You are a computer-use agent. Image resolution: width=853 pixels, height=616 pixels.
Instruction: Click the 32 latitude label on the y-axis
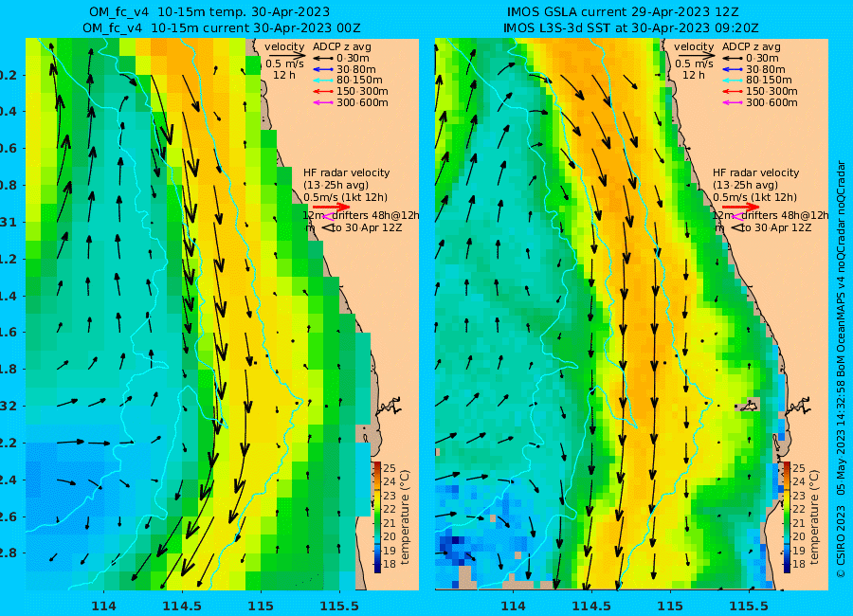9,406
